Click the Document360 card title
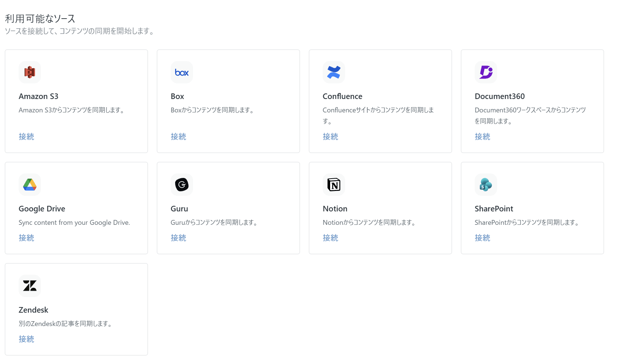Image resolution: width=623 pixels, height=364 pixels. (x=500, y=96)
